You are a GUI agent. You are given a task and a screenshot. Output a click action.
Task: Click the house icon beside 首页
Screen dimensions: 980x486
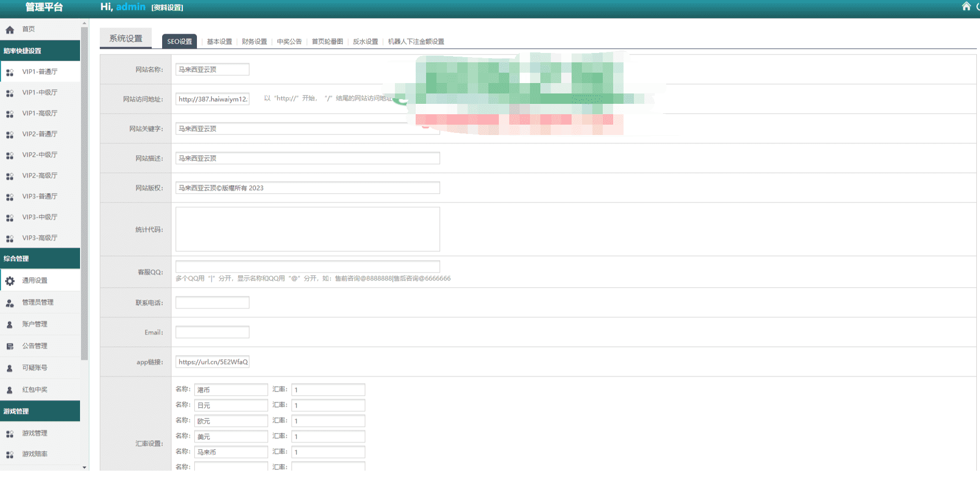[x=10, y=30]
